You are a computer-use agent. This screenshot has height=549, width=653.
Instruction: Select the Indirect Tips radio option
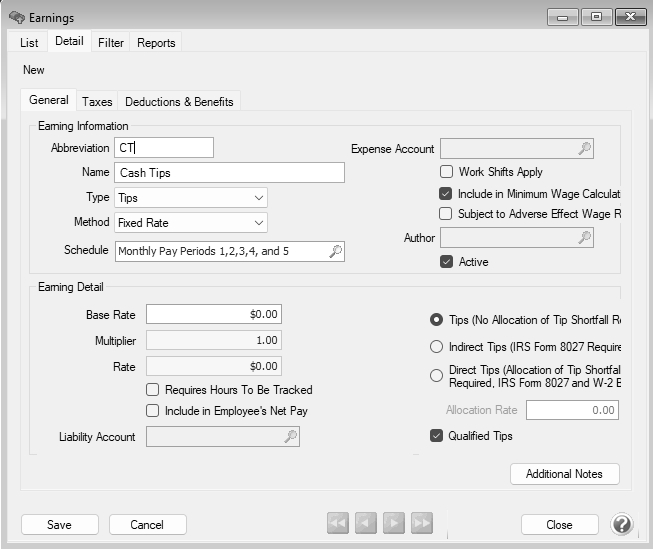(x=436, y=347)
